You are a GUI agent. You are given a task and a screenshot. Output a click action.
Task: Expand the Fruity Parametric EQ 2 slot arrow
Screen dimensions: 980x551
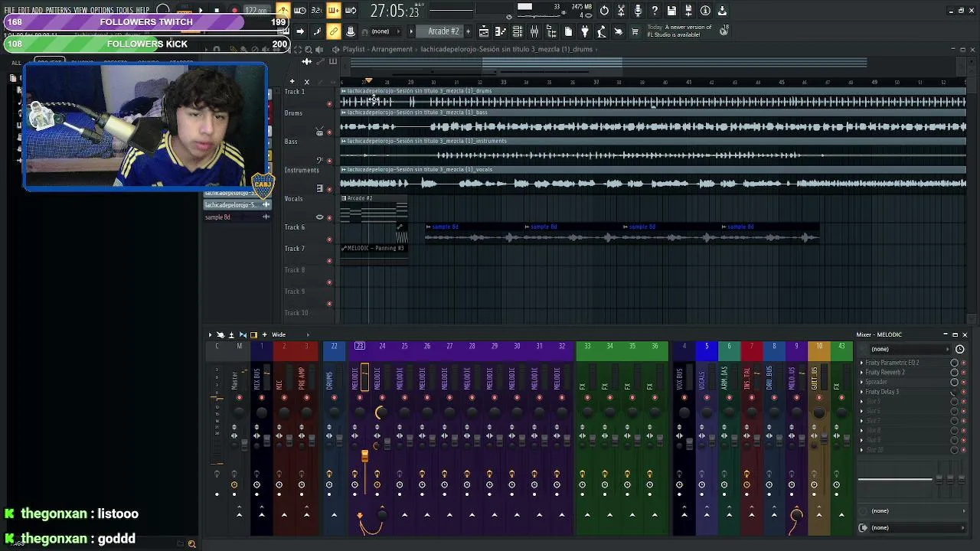[861, 363]
